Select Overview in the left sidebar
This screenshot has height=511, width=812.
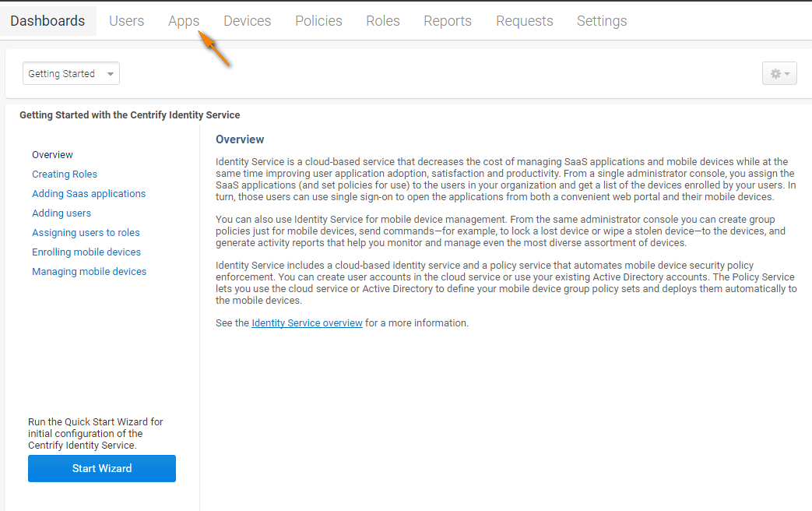pyautogui.click(x=53, y=155)
